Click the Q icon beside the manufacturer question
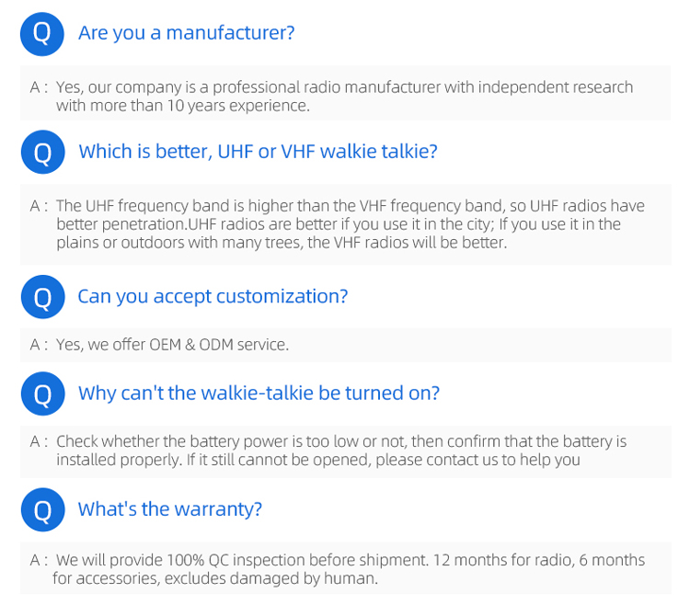690x616 pixels. click(42, 33)
